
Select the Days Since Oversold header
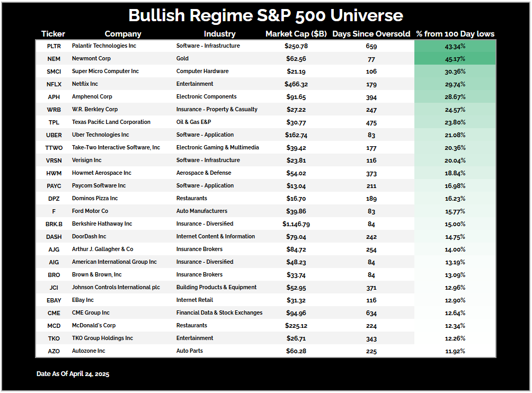371,34
